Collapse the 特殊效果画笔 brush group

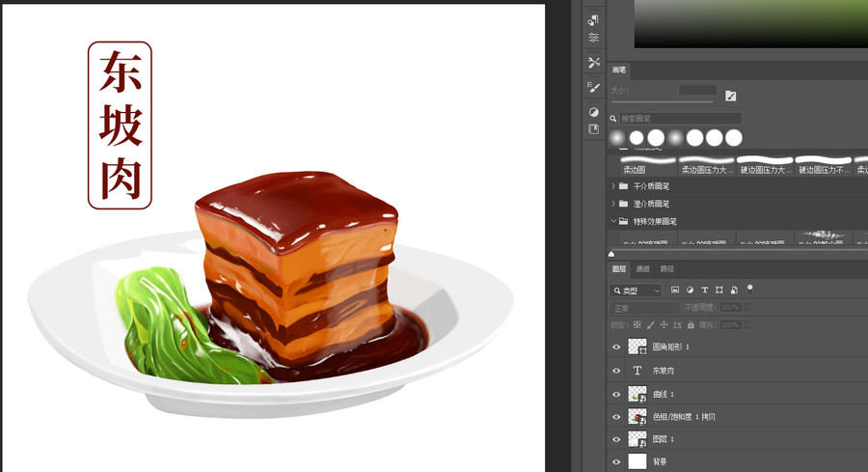(613, 221)
